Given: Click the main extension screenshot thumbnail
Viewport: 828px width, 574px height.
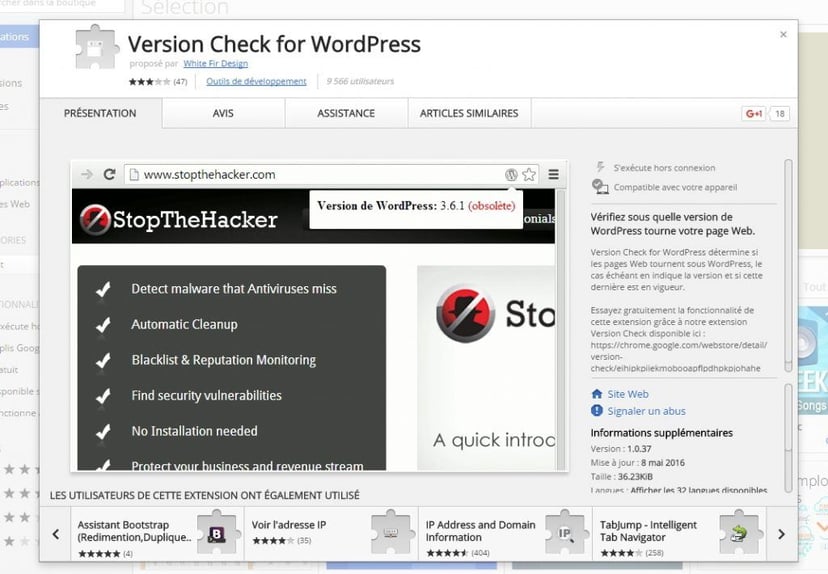Looking at the screenshot, I should [319, 316].
